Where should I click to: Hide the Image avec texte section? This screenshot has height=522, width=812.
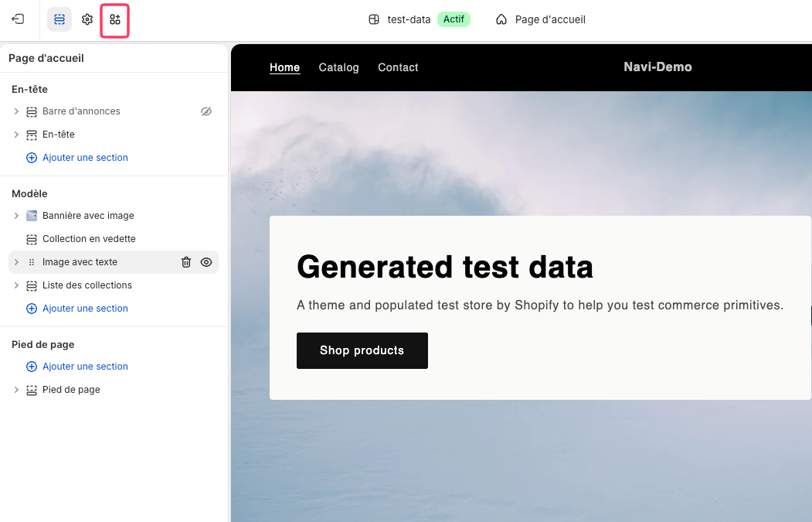tap(206, 262)
